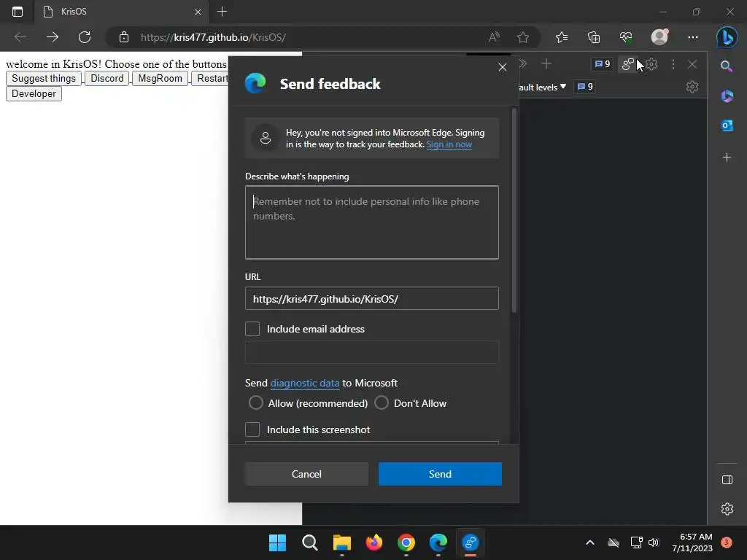Open DevTools settings gear

click(x=651, y=64)
